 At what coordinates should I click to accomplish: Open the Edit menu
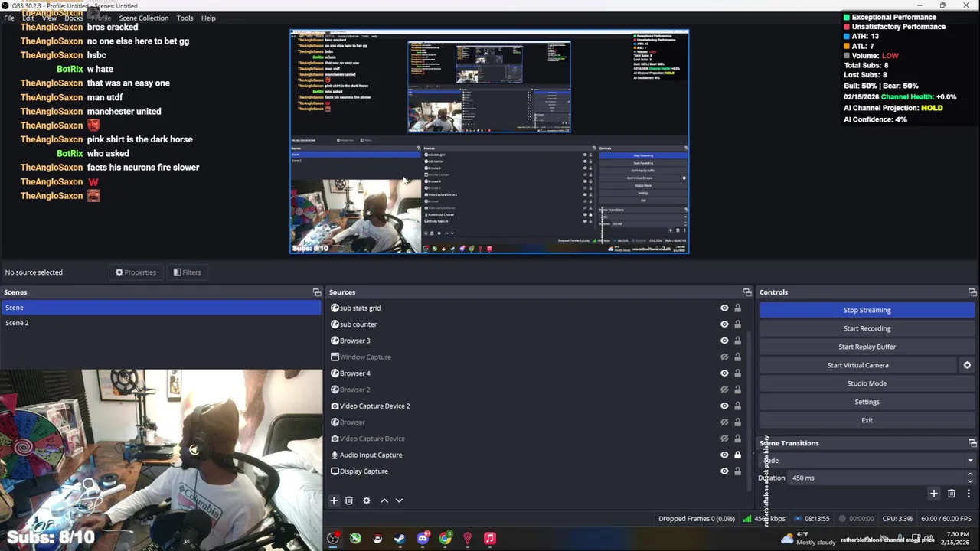(28, 18)
